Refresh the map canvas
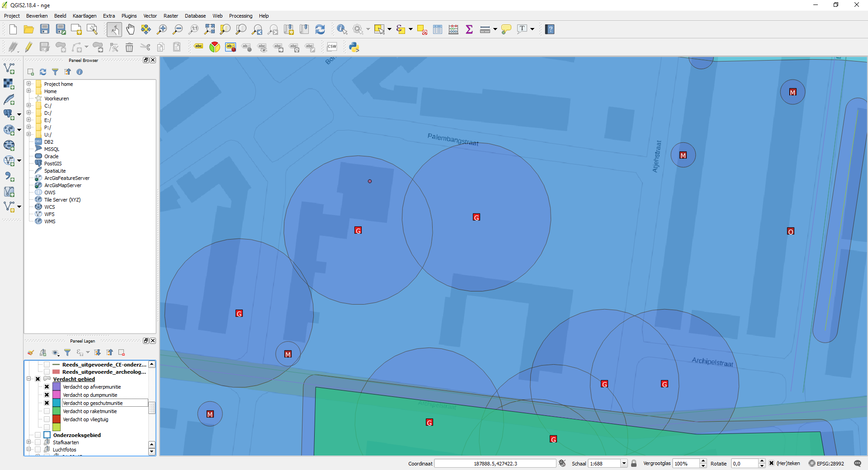The height and width of the screenshot is (470, 868). pyautogui.click(x=320, y=29)
